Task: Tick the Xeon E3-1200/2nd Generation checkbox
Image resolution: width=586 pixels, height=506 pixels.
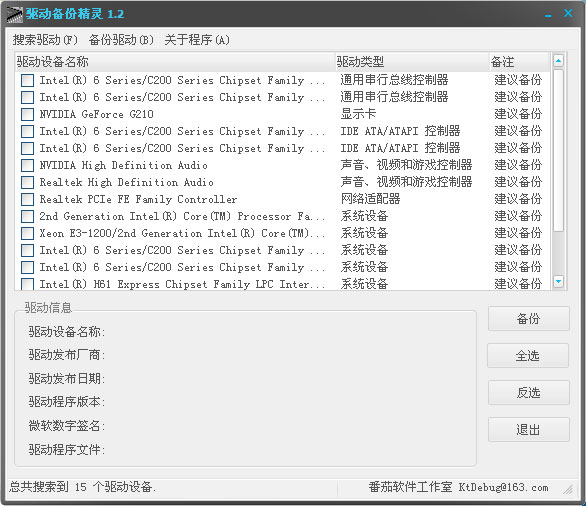Action: 27,233
